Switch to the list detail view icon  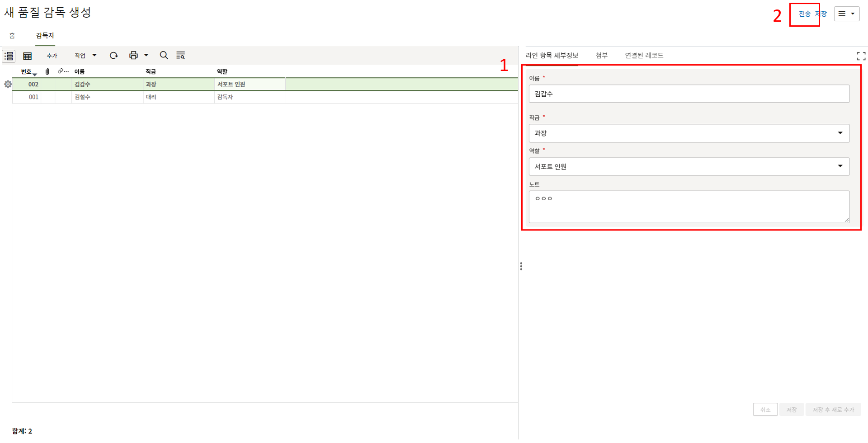pos(9,56)
